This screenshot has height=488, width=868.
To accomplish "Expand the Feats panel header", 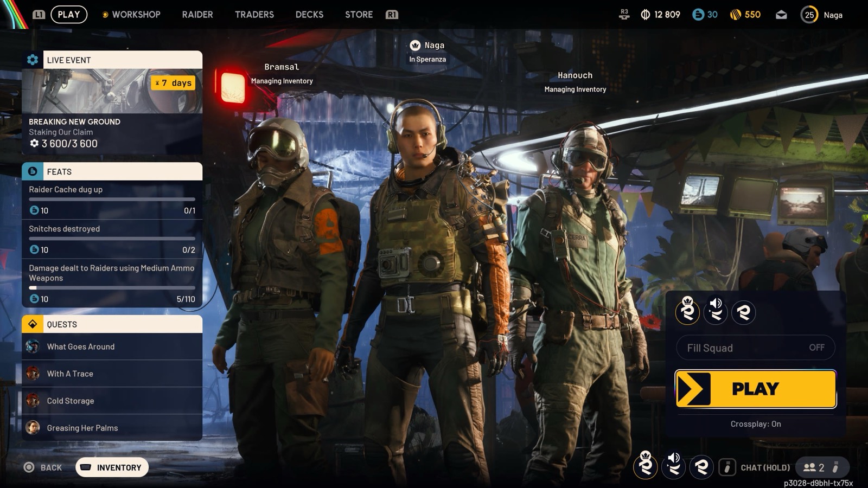I will 112,171.
